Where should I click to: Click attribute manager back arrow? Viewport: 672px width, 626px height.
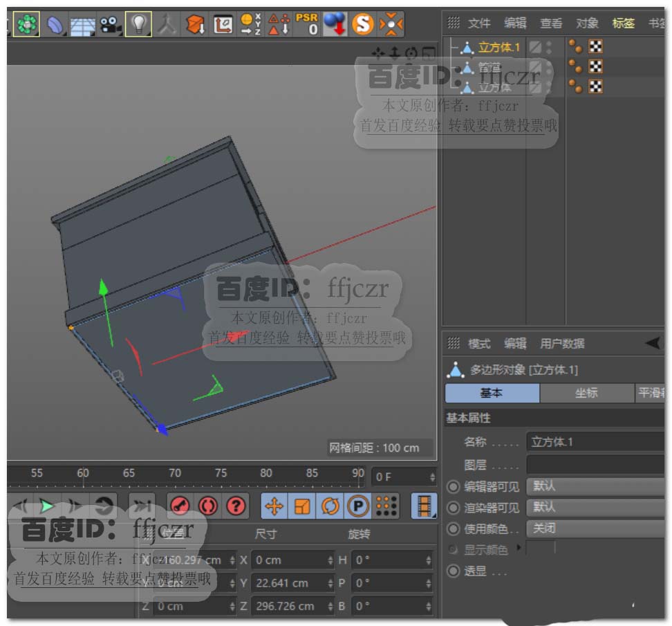tap(653, 343)
